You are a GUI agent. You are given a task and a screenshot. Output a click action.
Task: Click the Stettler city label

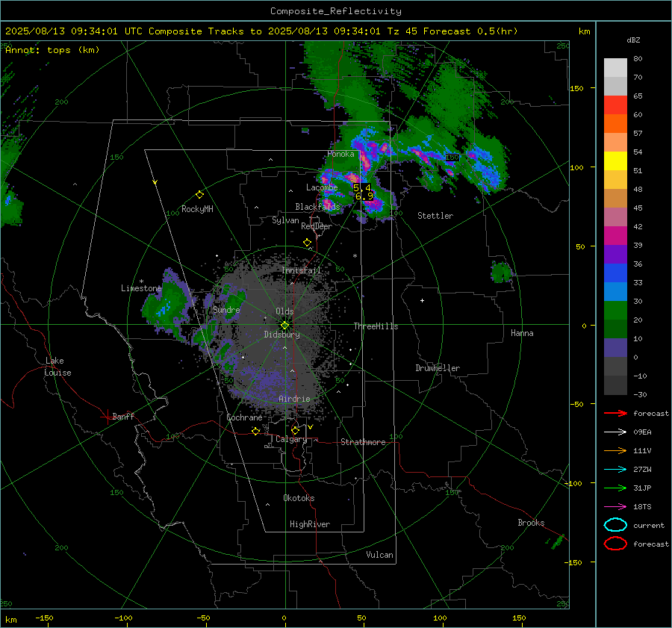click(435, 216)
